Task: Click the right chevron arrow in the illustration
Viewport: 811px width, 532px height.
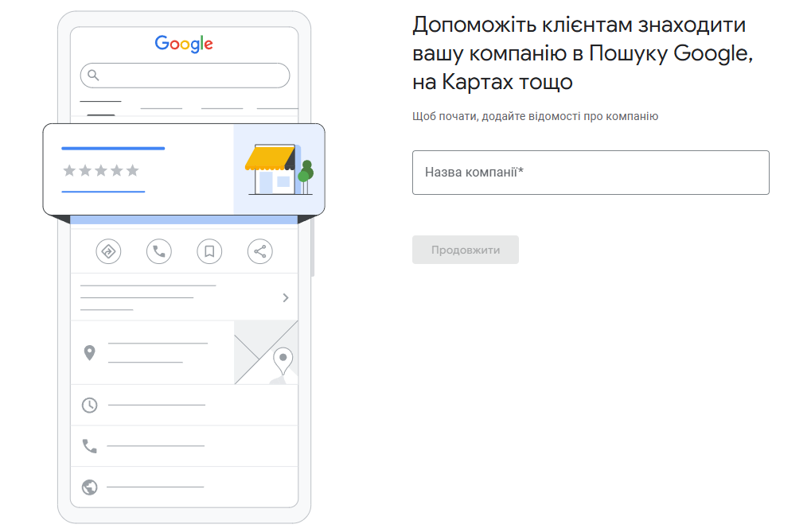Action: coord(286,297)
